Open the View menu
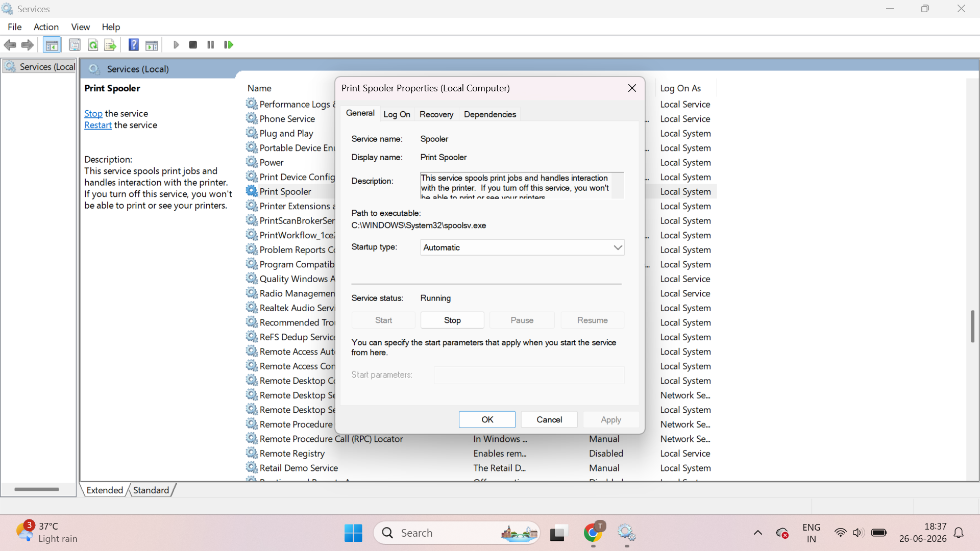This screenshot has width=980, height=551. click(x=81, y=27)
